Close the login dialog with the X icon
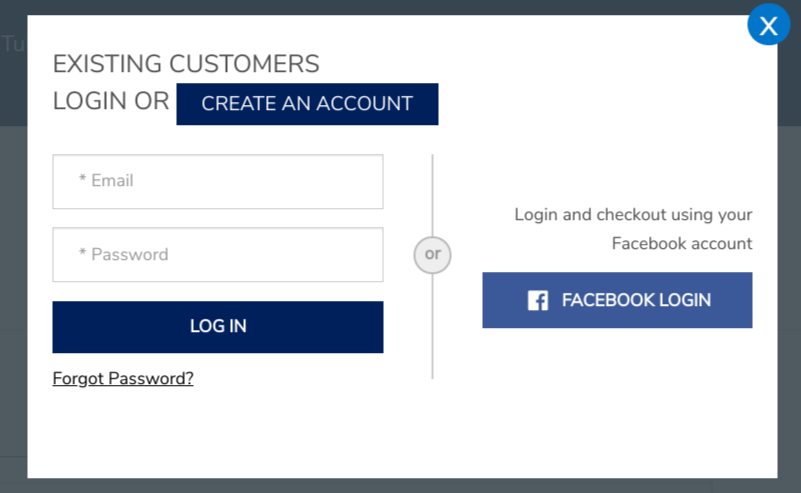The width and height of the screenshot is (801, 493). click(x=768, y=25)
